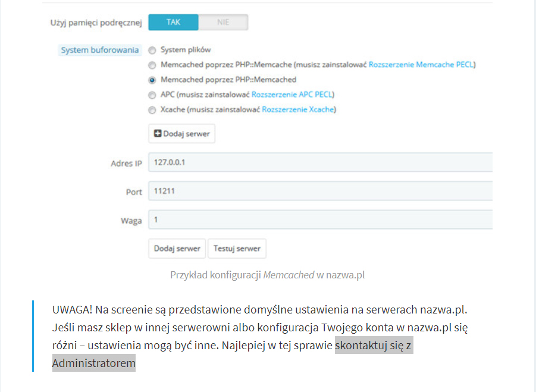536x392 pixels.
Task: Select System plików radio option
Action: pyautogui.click(x=152, y=50)
